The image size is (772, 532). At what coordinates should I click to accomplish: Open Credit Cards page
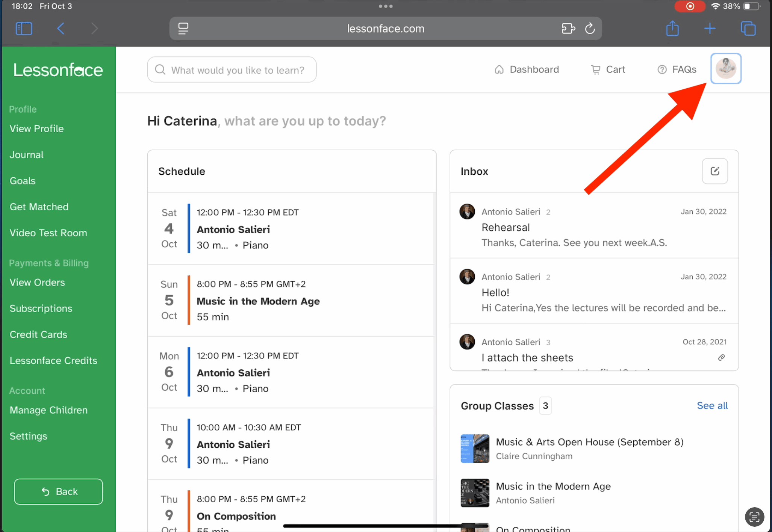click(38, 334)
